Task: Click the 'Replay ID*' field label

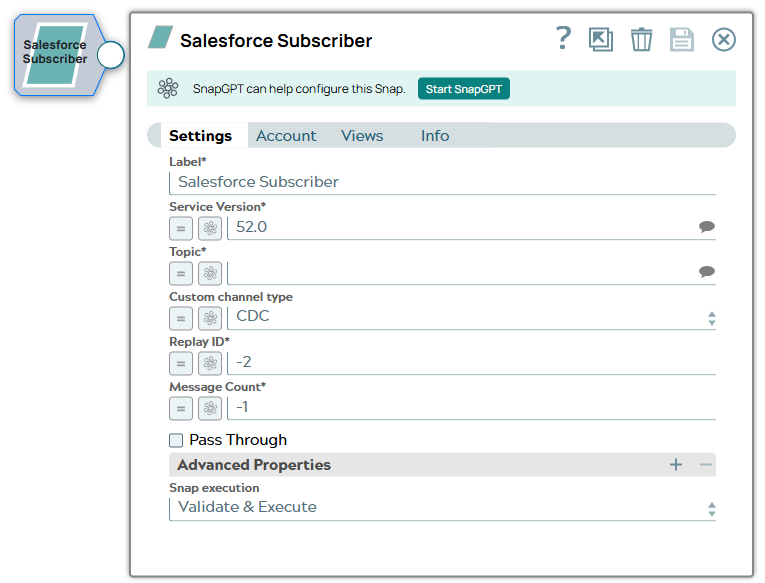Action: pyautogui.click(x=199, y=342)
